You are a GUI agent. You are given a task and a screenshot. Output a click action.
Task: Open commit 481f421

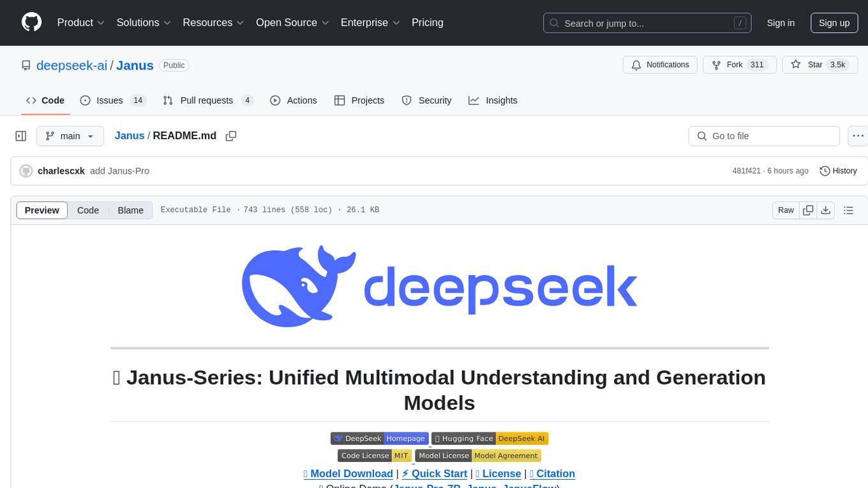(x=746, y=171)
